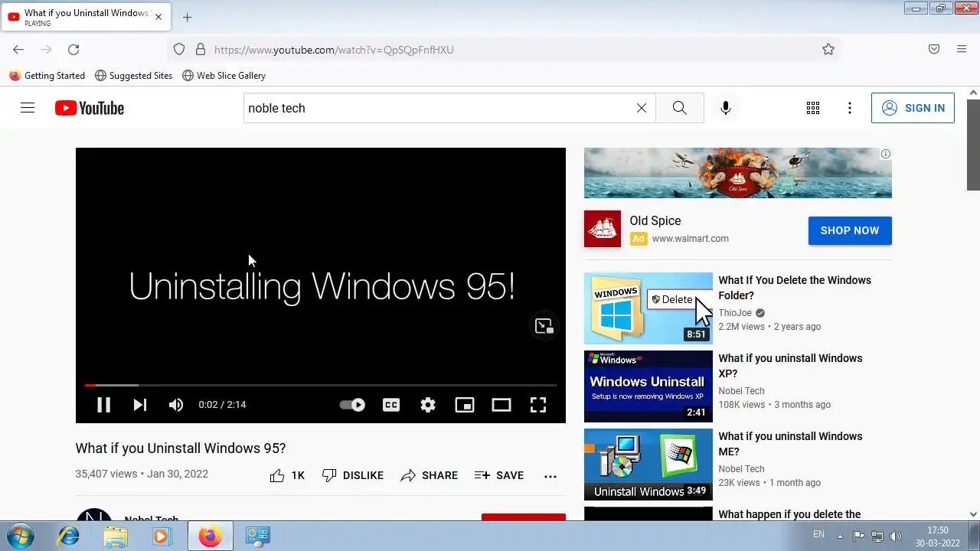Viewport: 980px width, 551px height.
Task: Open more actions below video
Action: point(550,476)
